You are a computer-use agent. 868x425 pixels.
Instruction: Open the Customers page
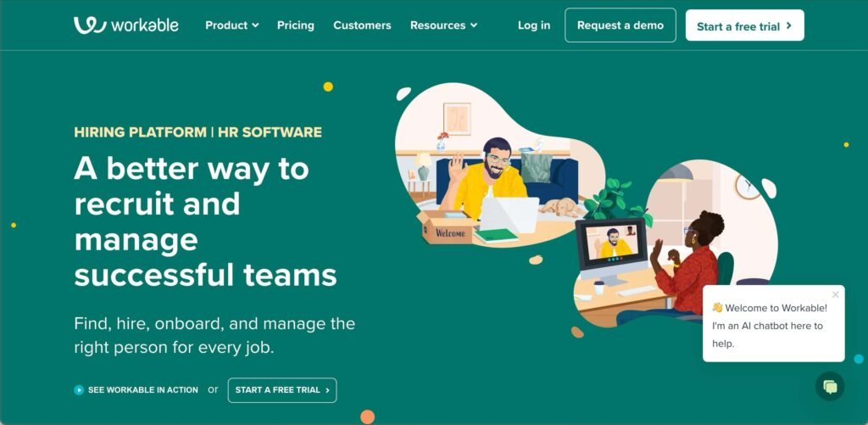(362, 25)
